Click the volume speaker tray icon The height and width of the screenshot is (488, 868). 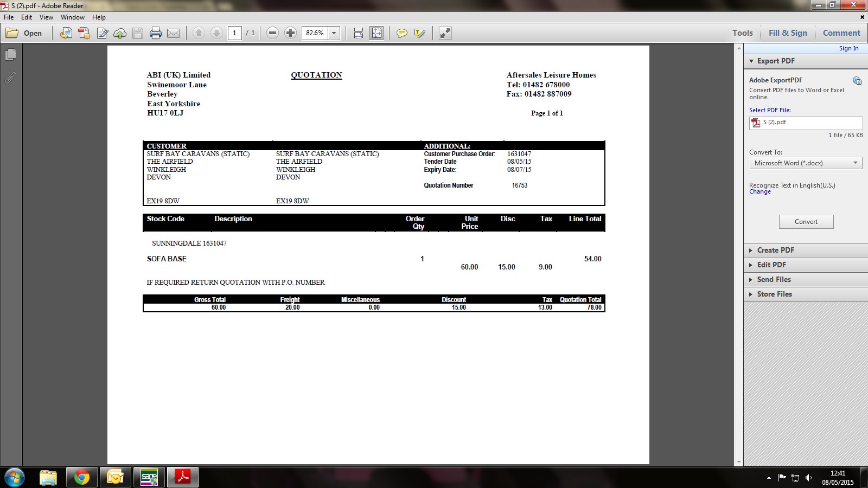pos(809,478)
